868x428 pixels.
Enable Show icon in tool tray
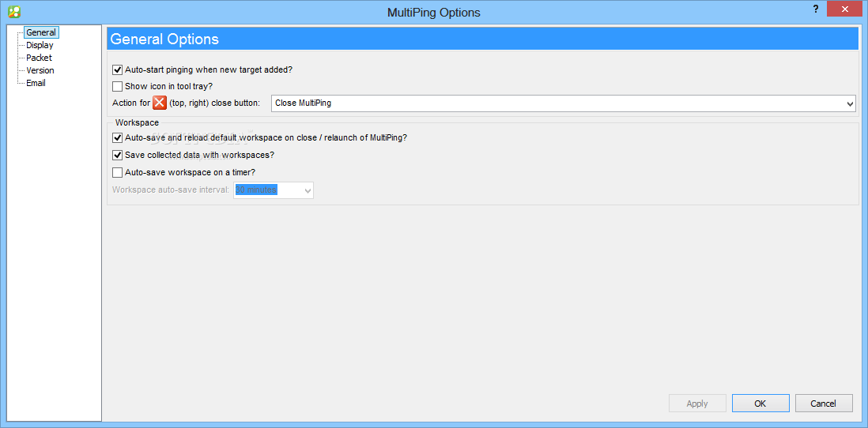(x=117, y=86)
